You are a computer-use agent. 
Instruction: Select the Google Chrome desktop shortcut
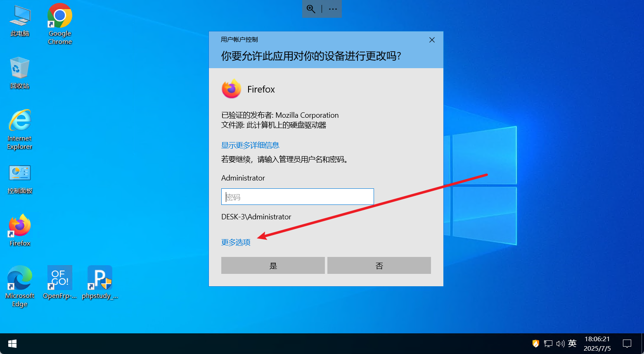[x=60, y=24]
